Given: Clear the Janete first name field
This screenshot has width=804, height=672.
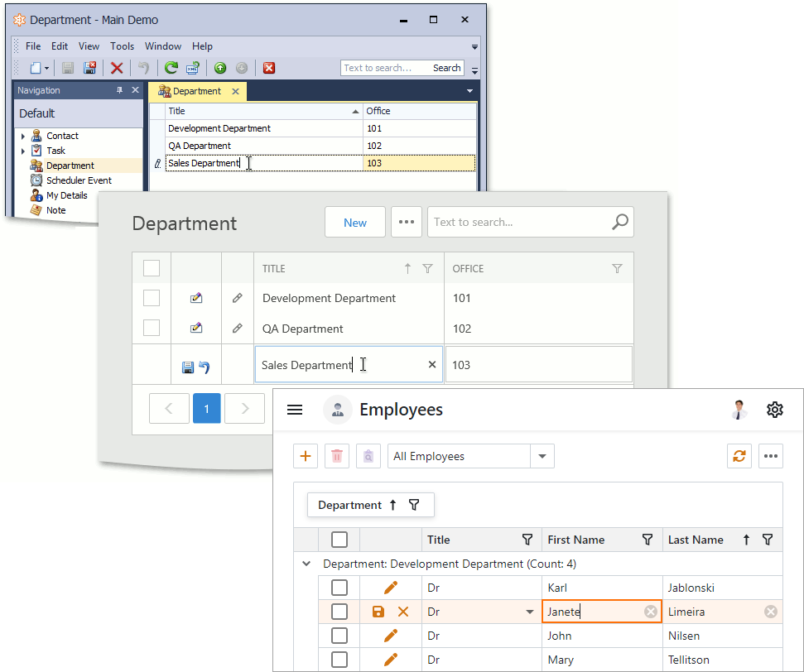Looking at the screenshot, I should click(x=651, y=612).
